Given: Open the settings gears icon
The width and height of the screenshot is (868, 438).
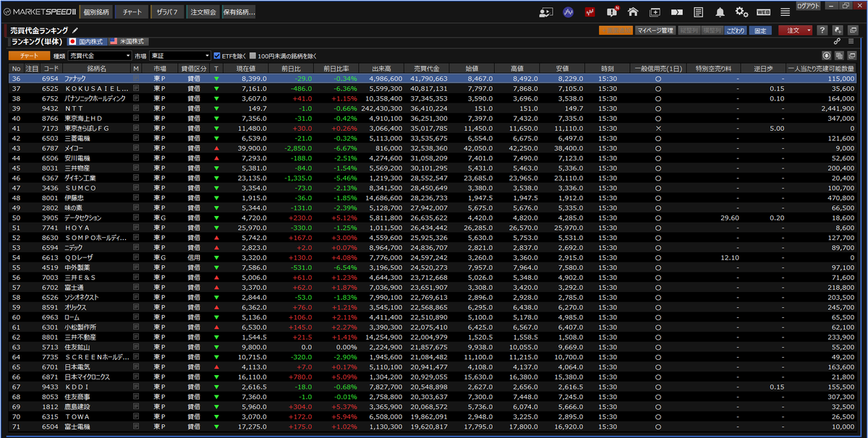Looking at the screenshot, I should [741, 12].
